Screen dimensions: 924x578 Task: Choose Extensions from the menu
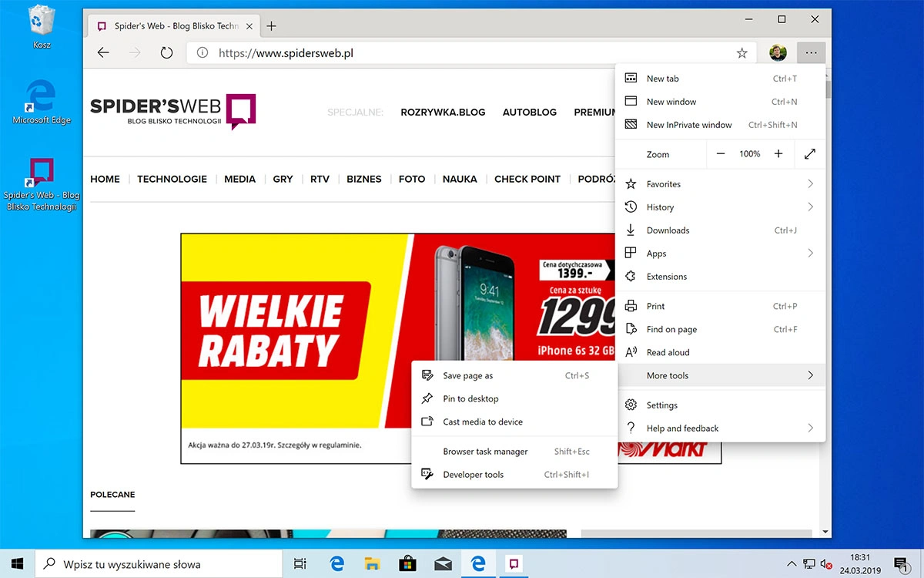[721, 276]
